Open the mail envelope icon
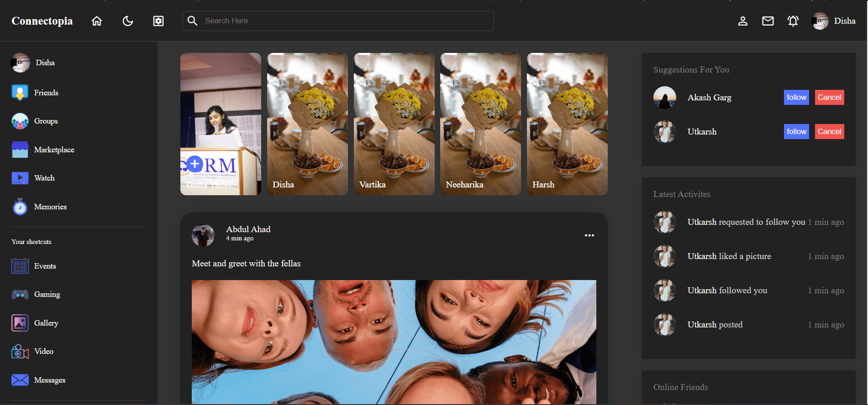Viewport: 868px width, 405px height. tap(768, 21)
